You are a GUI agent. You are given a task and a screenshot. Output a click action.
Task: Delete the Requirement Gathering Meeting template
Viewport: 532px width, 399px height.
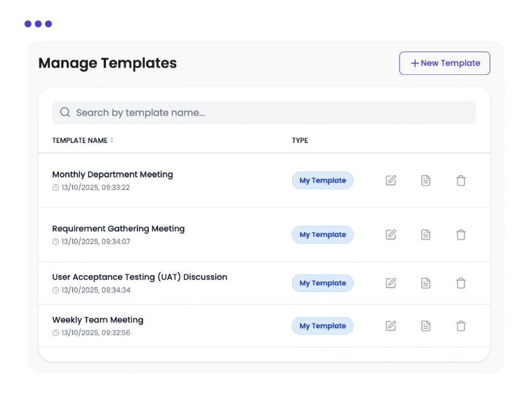(x=461, y=235)
